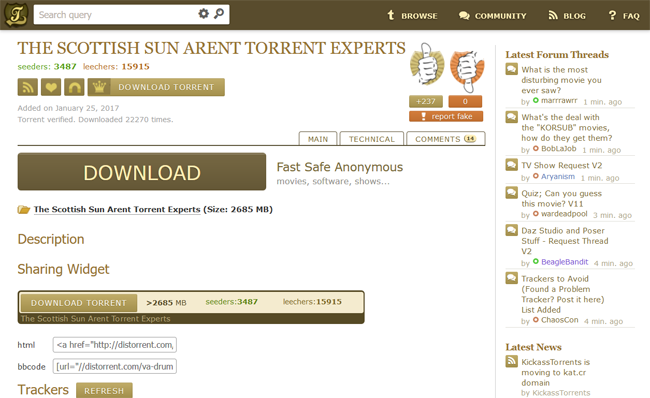Click the large DOWNLOAD button
650x398 pixels.
pyautogui.click(x=142, y=172)
